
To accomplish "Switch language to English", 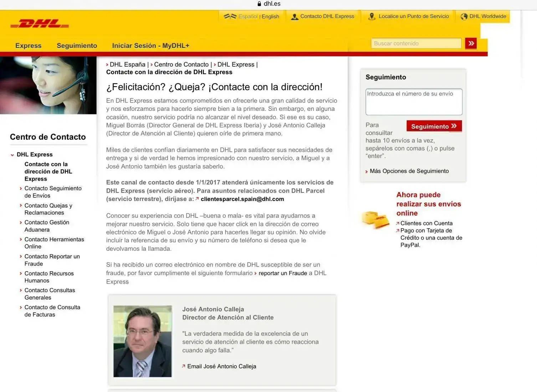I will pos(270,16).
